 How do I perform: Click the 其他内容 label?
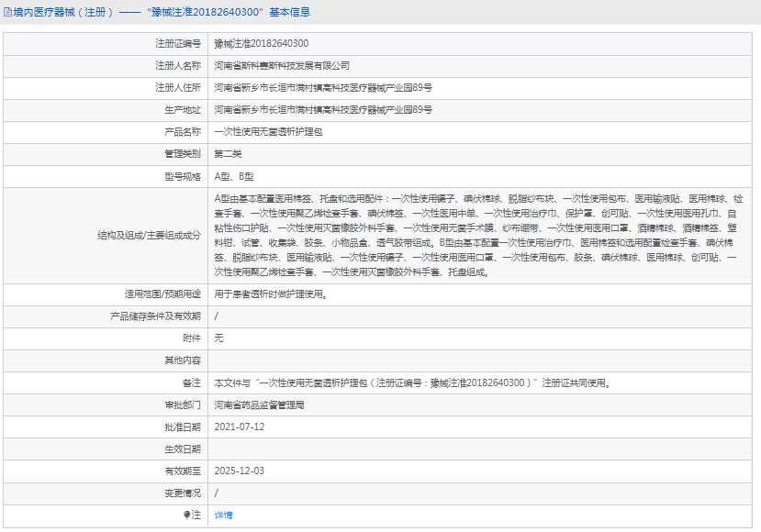click(183, 360)
